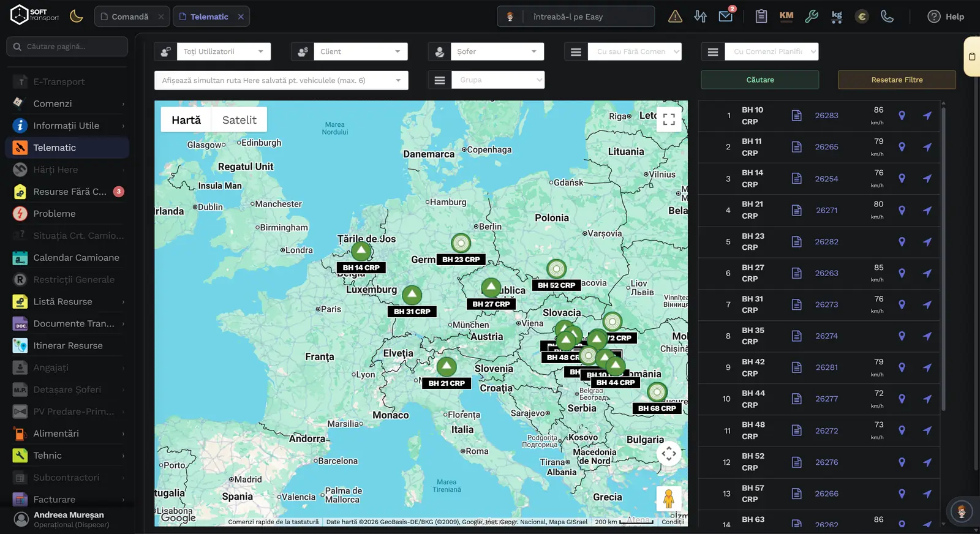The image size is (980, 534).
Task: Open the 'Cu Comenzi Planificate' dropdown
Action: click(772, 51)
